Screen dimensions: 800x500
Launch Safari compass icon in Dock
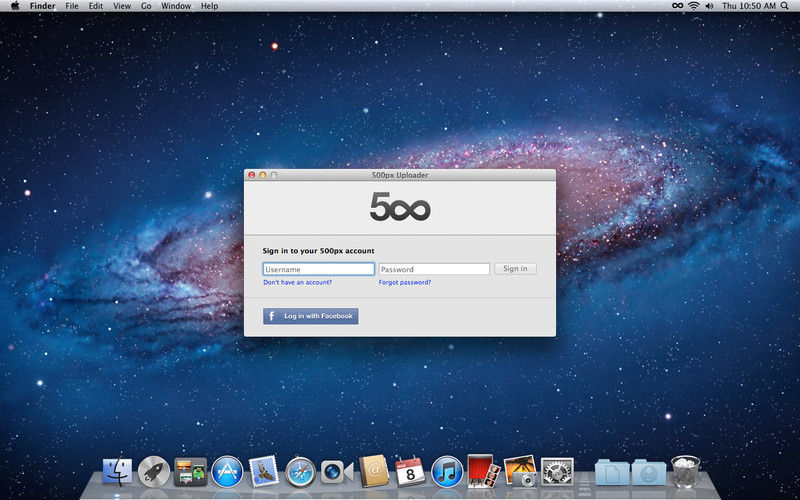click(301, 471)
